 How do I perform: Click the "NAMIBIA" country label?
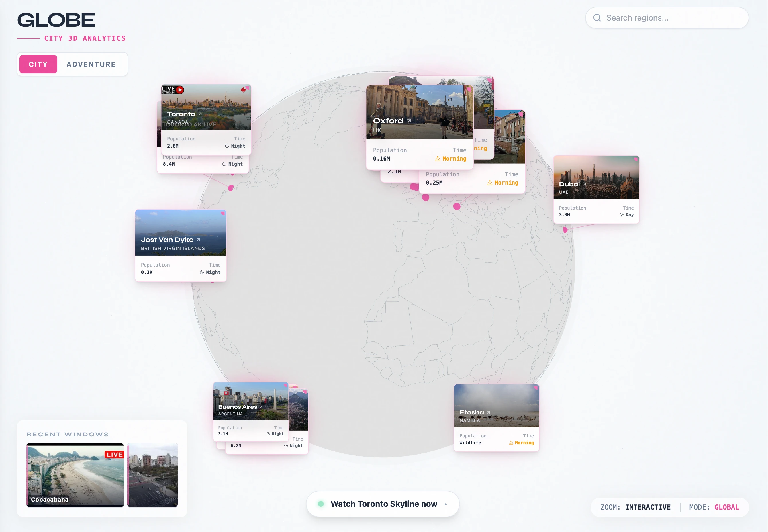point(469,420)
